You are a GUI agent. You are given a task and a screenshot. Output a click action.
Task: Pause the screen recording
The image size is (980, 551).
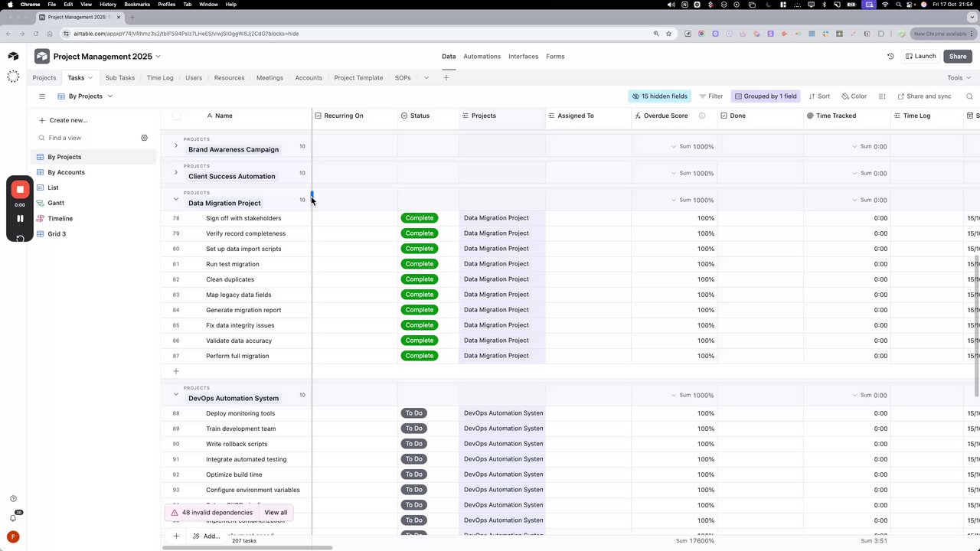point(20,218)
